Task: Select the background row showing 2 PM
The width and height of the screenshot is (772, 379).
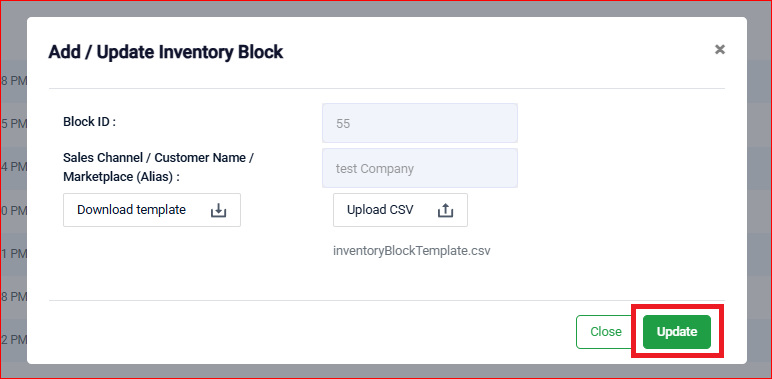Action: [x=13, y=340]
